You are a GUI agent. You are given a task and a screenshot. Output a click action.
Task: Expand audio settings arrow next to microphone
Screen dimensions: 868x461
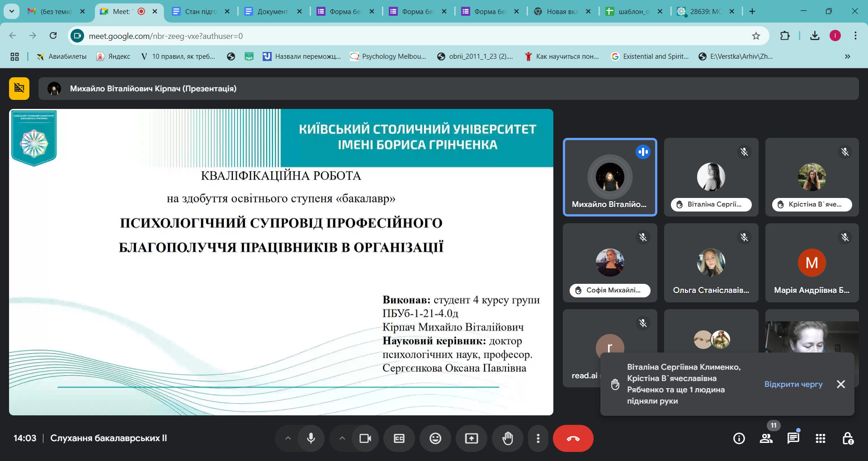(288, 438)
